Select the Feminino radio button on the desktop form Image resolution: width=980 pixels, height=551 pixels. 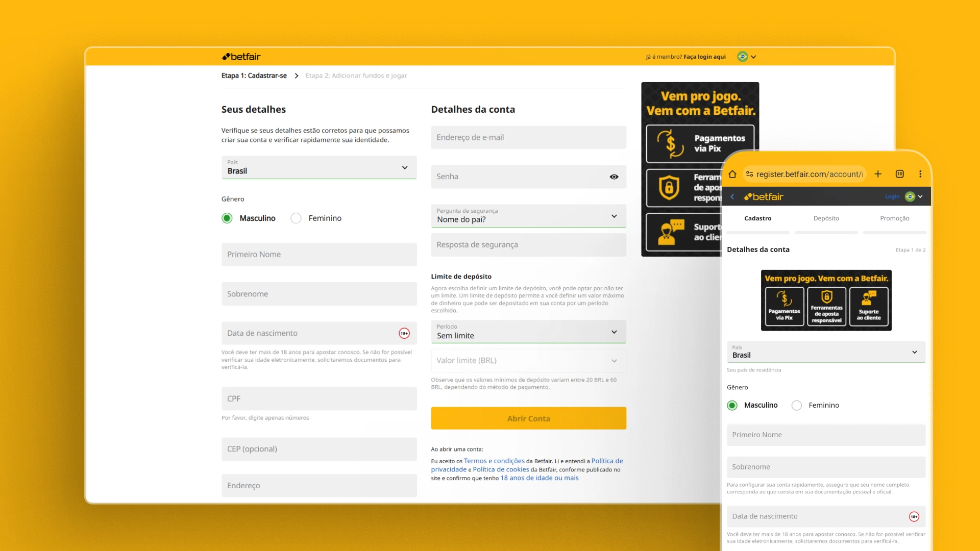tap(296, 218)
